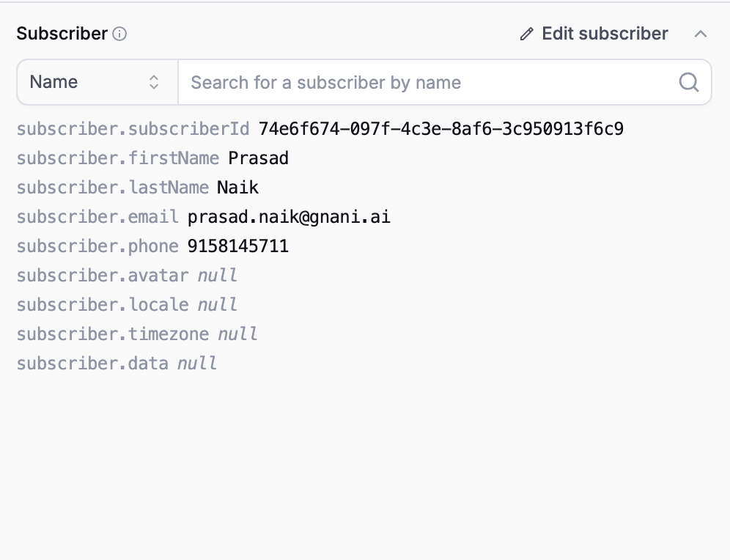
Task: Click the subscriber.avatar null value
Action: 218,276
